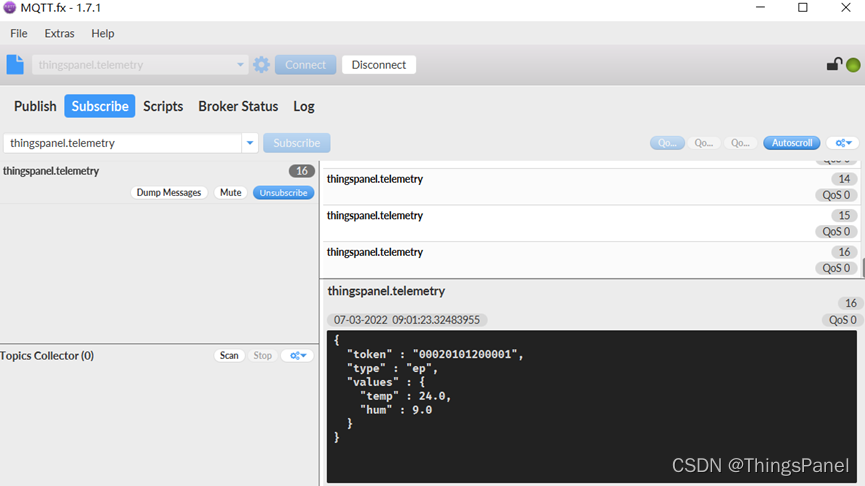This screenshot has height=486, width=865.
Task: Open the Extras menu
Action: coord(60,33)
